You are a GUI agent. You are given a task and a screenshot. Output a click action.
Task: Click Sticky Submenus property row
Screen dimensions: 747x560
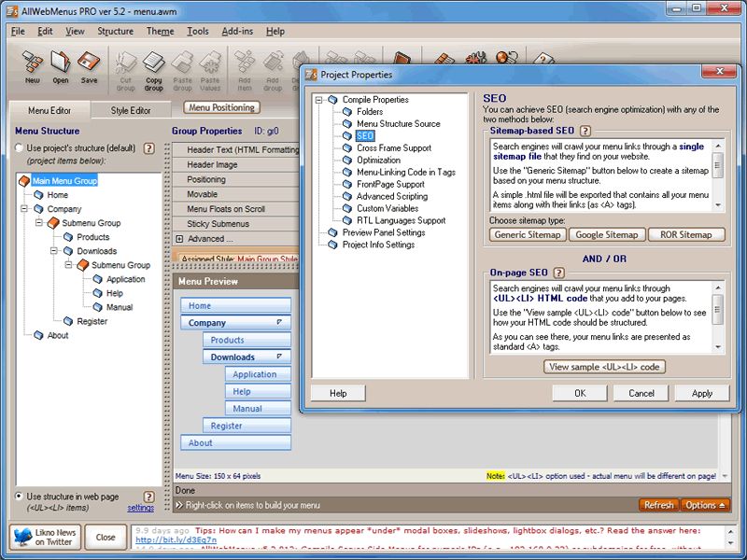[x=236, y=224]
